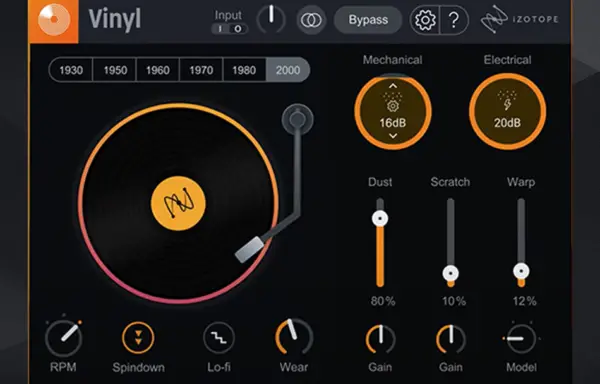Click the Warp 12% value

point(524,301)
